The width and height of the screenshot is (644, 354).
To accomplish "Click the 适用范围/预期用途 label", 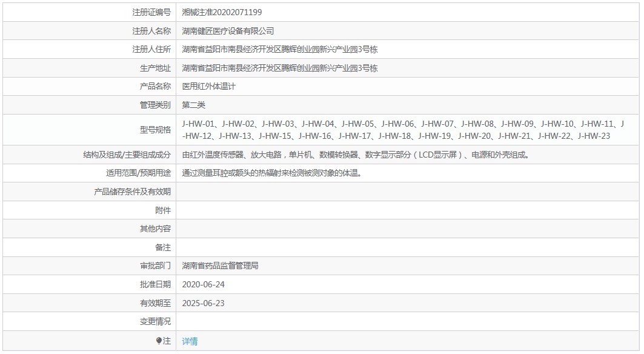I will tap(138, 173).
